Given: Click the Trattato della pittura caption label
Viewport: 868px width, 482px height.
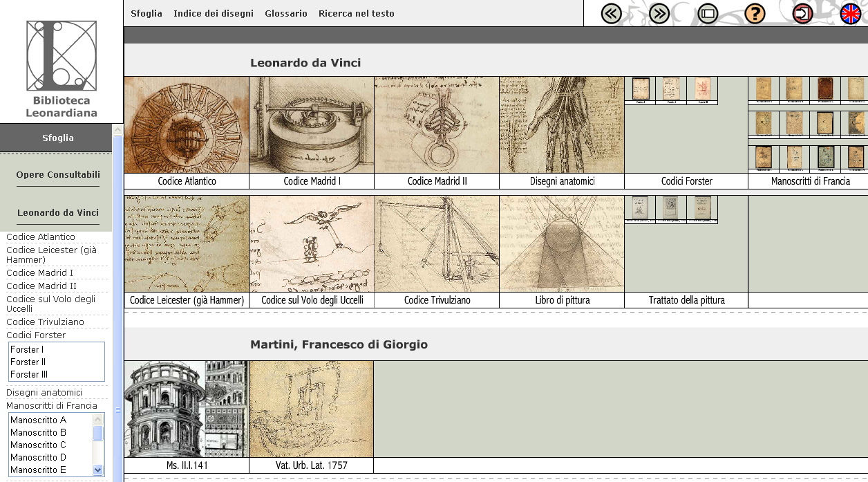Looking at the screenshot, I should [x=686, y=300].
